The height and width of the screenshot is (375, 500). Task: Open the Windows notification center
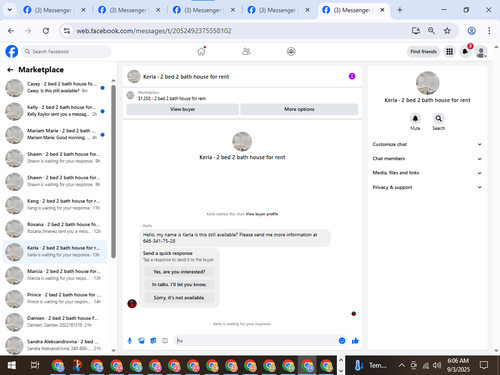484,366
